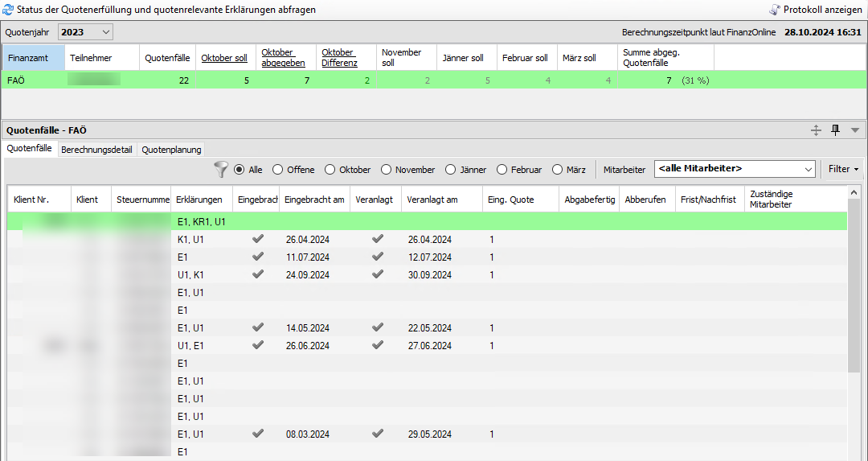Choose the Februar radio option

pos(502,170)
